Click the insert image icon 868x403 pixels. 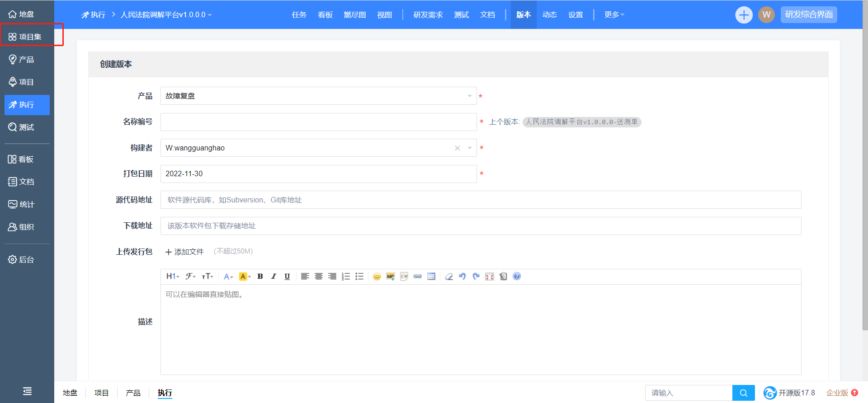(391, 276)
